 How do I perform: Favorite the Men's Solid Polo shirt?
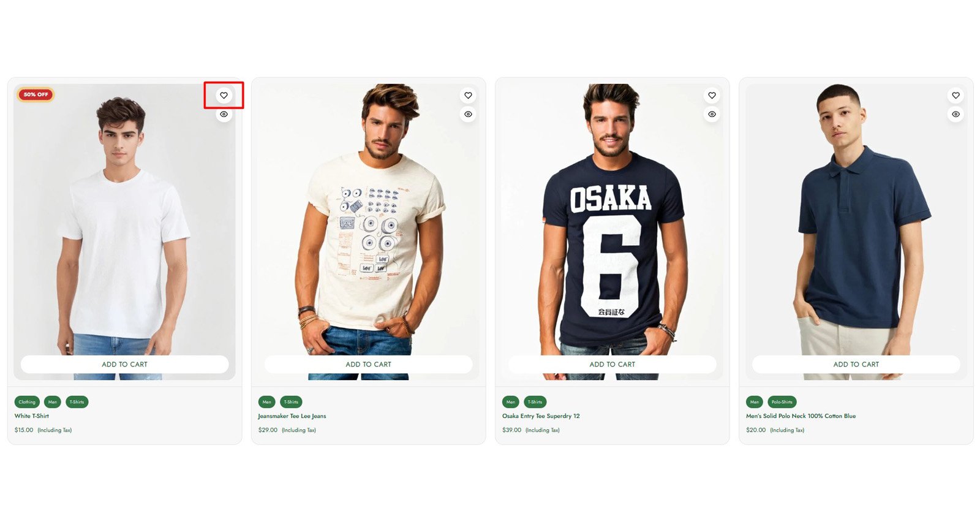[956, 96]
